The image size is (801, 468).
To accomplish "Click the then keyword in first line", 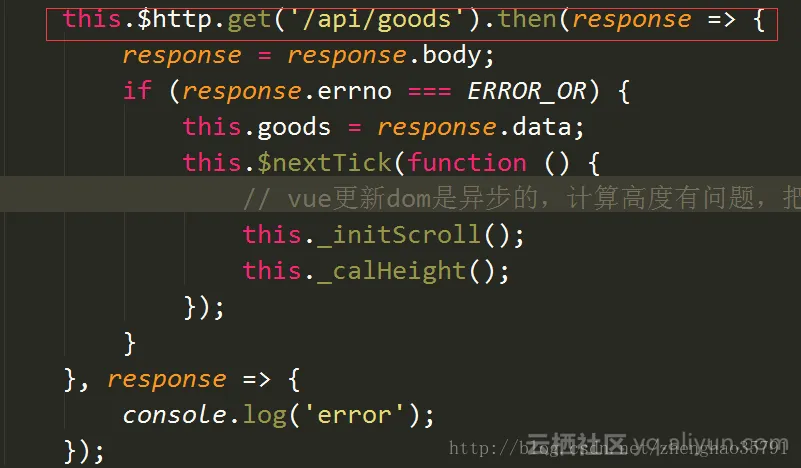I will [x=527, y=19].
